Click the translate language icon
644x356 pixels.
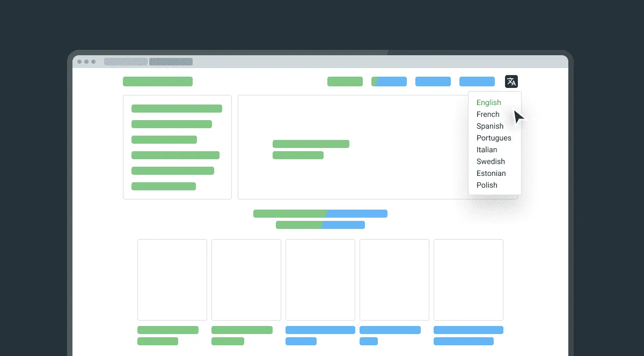pos(511,81)
